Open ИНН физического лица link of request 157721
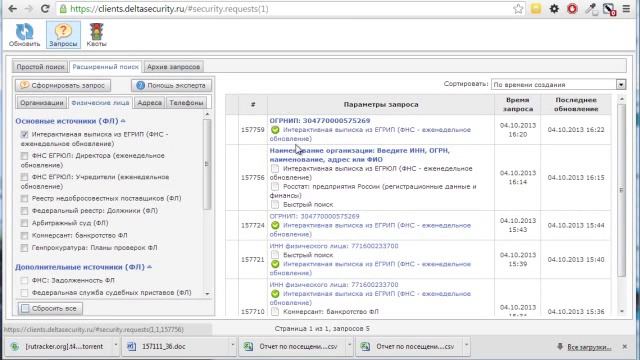The height and width of the screenshot is (360, 640). pos(333,246)
